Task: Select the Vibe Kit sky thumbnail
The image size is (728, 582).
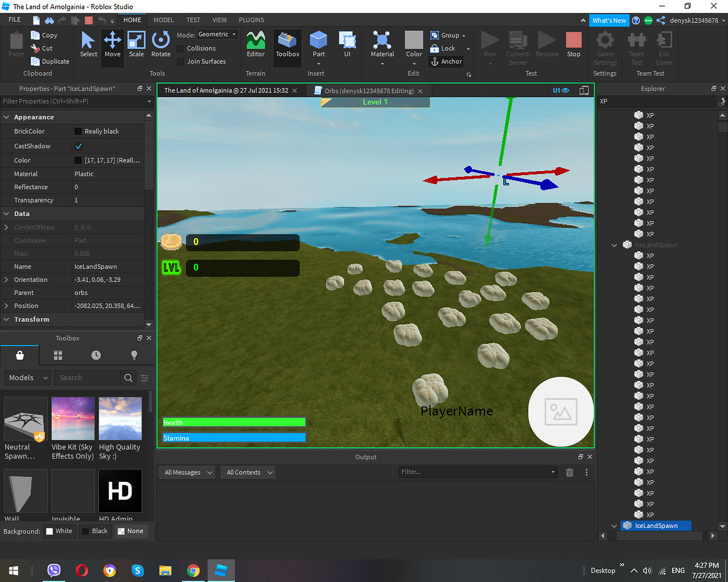Action: 73,418
